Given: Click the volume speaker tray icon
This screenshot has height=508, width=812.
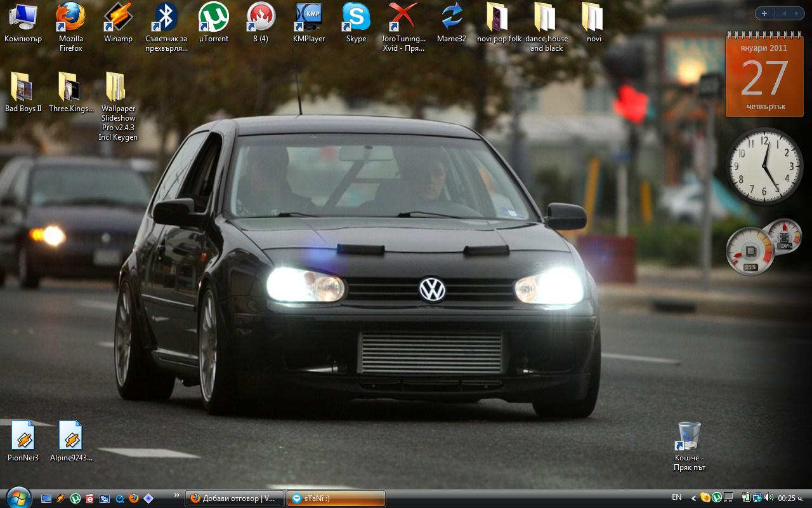Looking at the screenshot, I should coord(769,498).
